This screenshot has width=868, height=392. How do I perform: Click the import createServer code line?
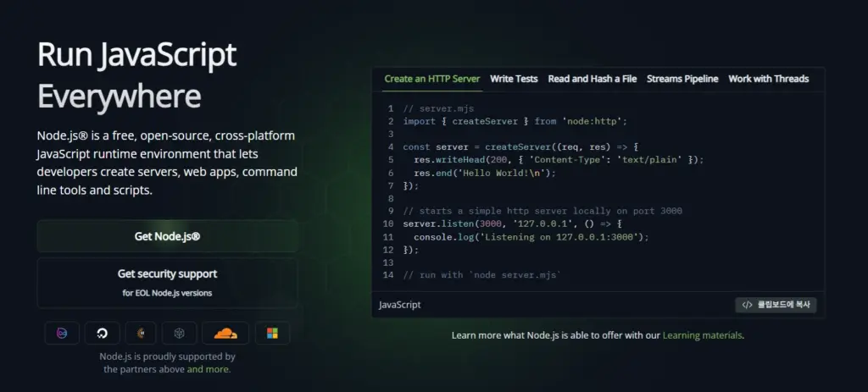click(x=515, y=122)
